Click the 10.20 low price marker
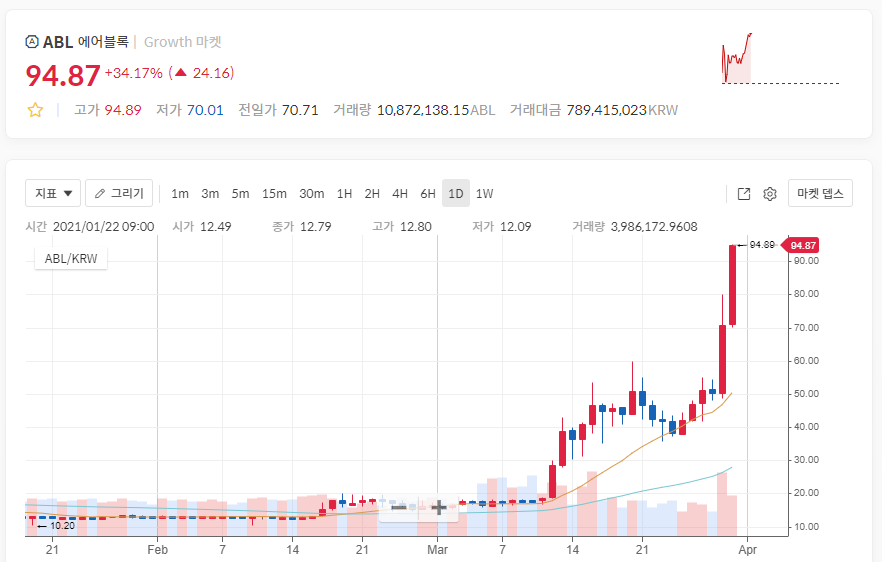The width and height of the screenshot is (882, 562). click(56, 525)
